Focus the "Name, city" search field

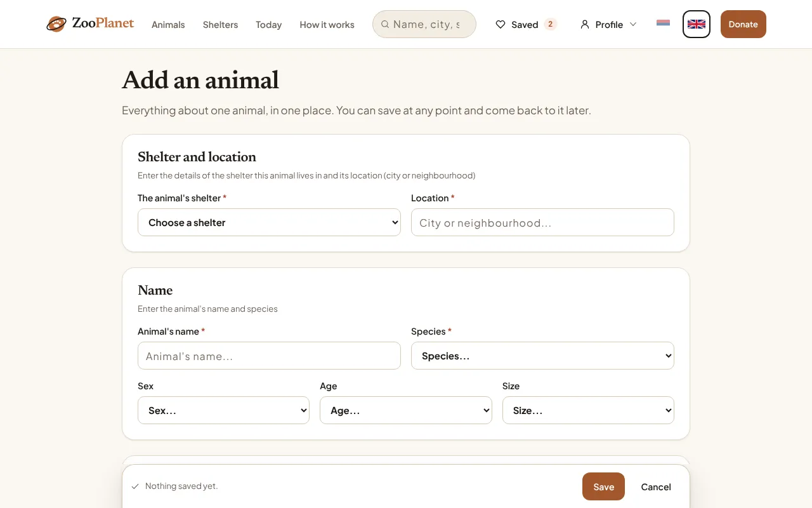click(x=424, y=24)
